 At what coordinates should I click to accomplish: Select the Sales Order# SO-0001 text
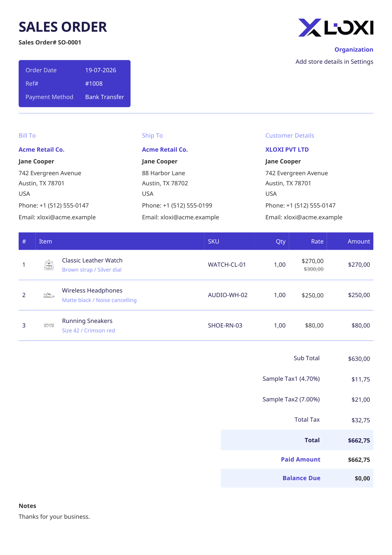click(x=50, y=42)
